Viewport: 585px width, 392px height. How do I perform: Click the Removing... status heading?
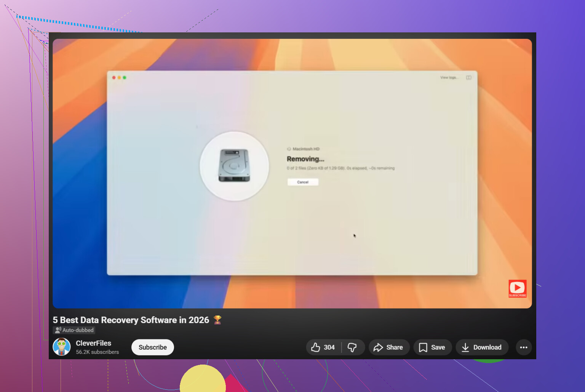(x=305, y=159)
